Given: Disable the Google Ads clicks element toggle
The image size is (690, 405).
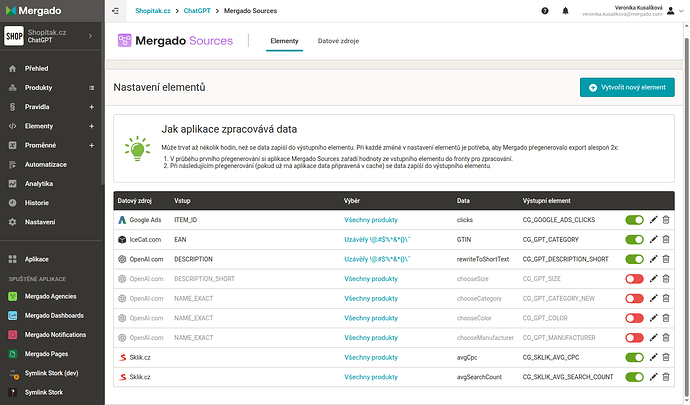Looking at the screenshot, I should 635,220.
